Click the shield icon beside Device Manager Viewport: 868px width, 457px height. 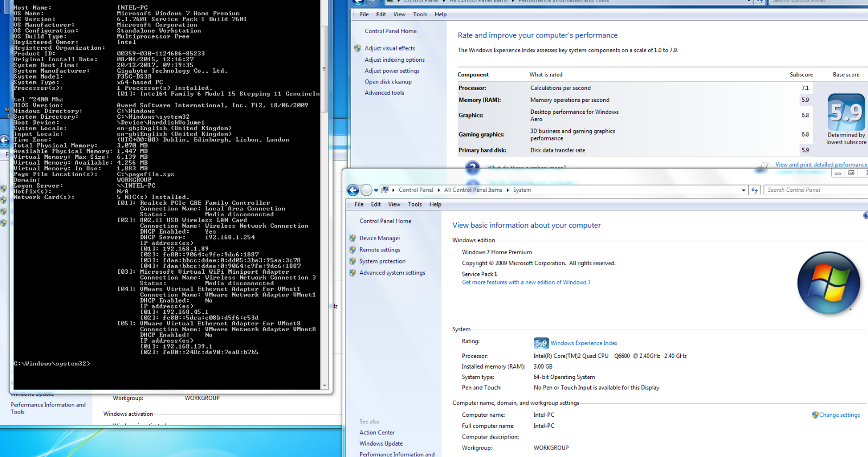[353, 239]
